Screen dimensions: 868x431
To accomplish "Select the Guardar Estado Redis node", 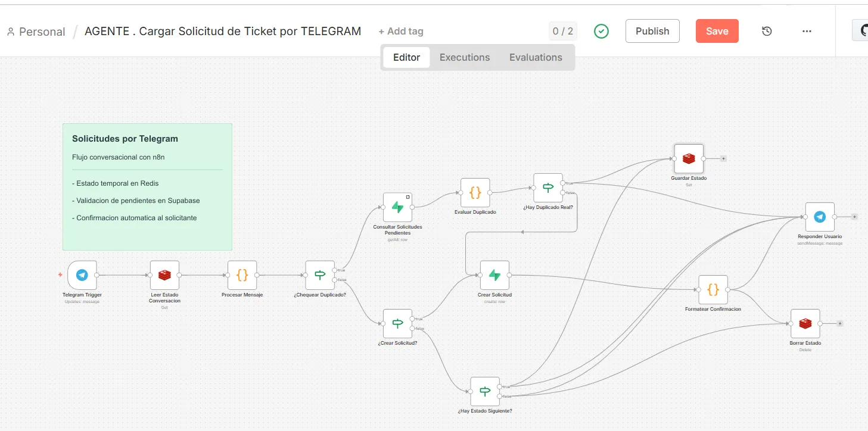I will pyautogui.click(x=689, y=158).
